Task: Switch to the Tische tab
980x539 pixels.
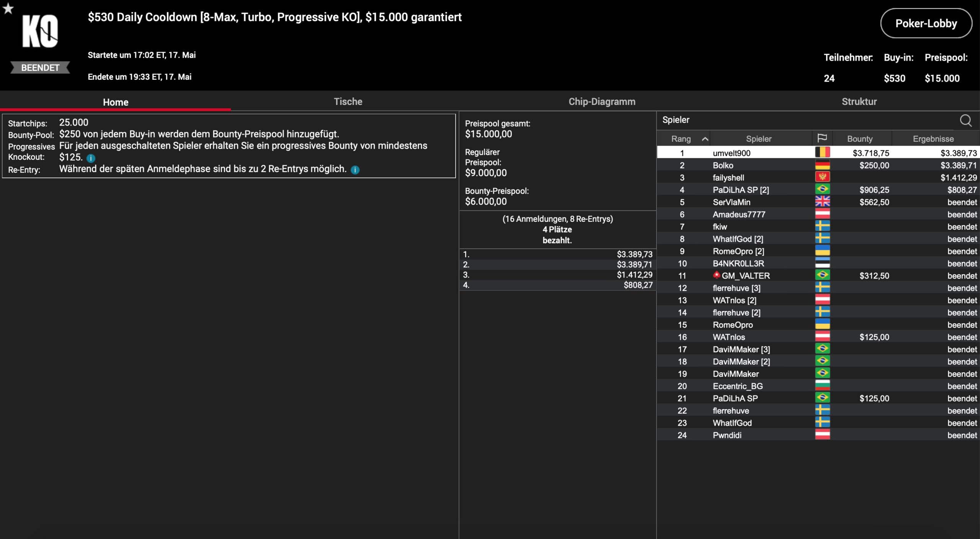Action: 348,102
